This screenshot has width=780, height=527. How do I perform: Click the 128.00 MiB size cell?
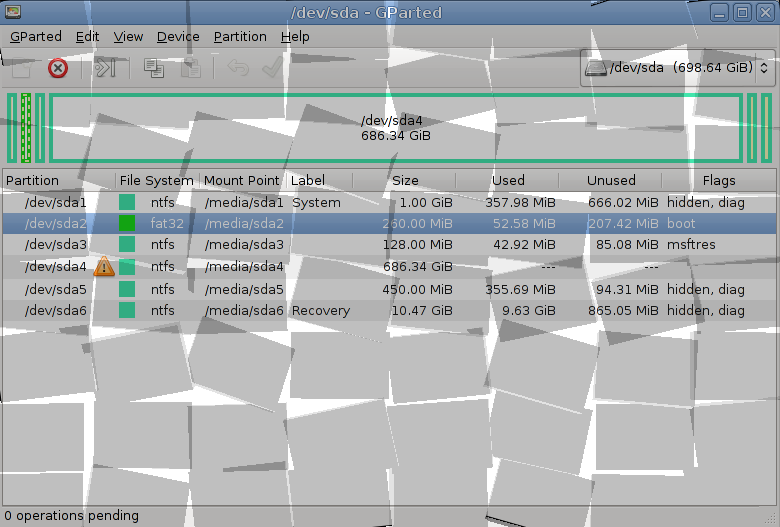click(x=417, y=245)
